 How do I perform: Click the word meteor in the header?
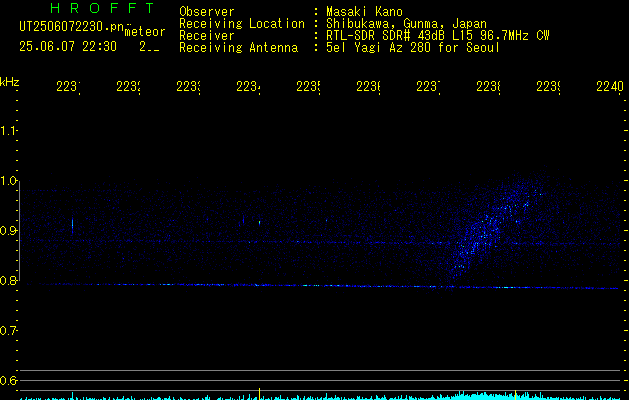(x=145, y=32)
